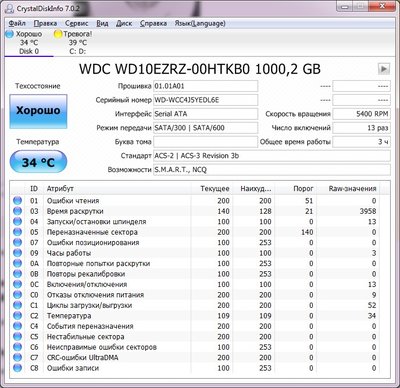Screen dimensions: 400x388
Task: Click the blue Хорошо status icon for Disk 0
Action: 10,34
